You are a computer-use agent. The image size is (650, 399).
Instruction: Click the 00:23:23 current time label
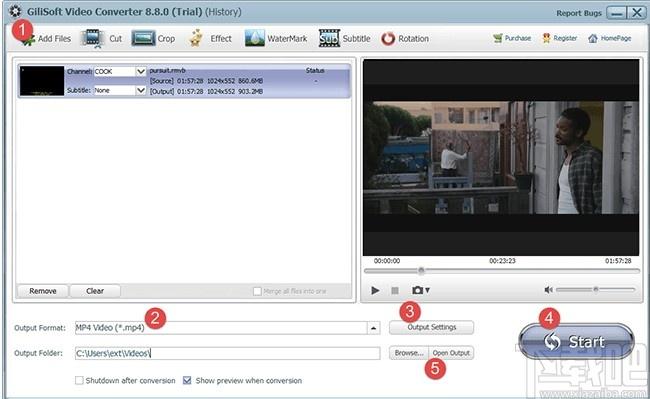point(502,261)
